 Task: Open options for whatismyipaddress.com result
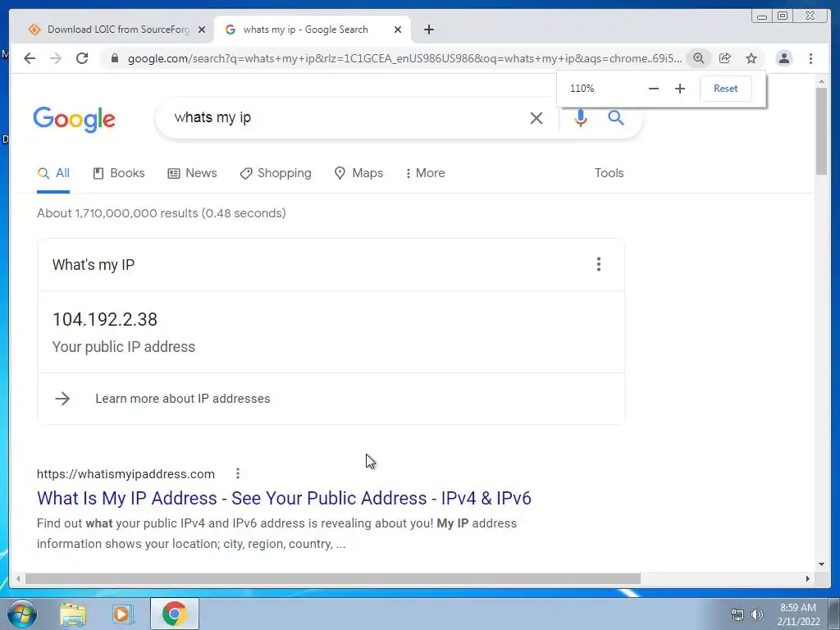pos(237,473)
